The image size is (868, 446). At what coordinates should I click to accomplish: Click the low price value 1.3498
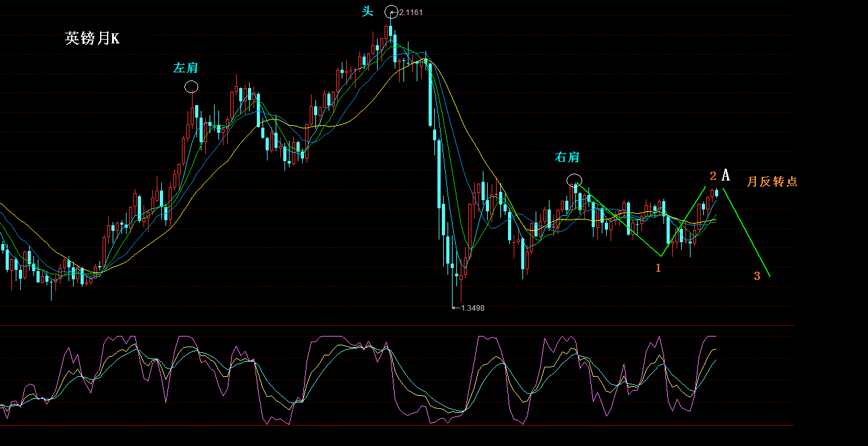tap(473, 308)
